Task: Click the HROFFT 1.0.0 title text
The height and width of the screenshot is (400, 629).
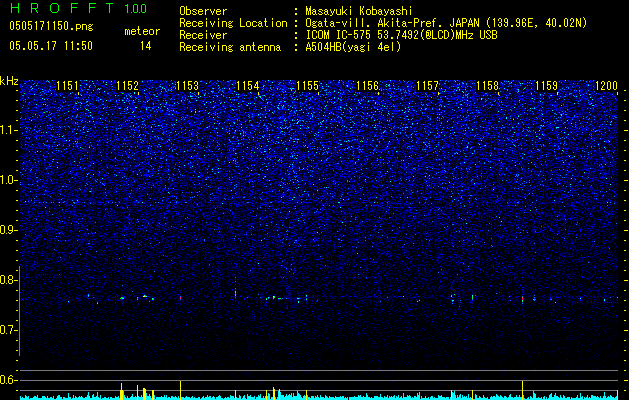Action: pyautogui.click(x=78, y=8)
